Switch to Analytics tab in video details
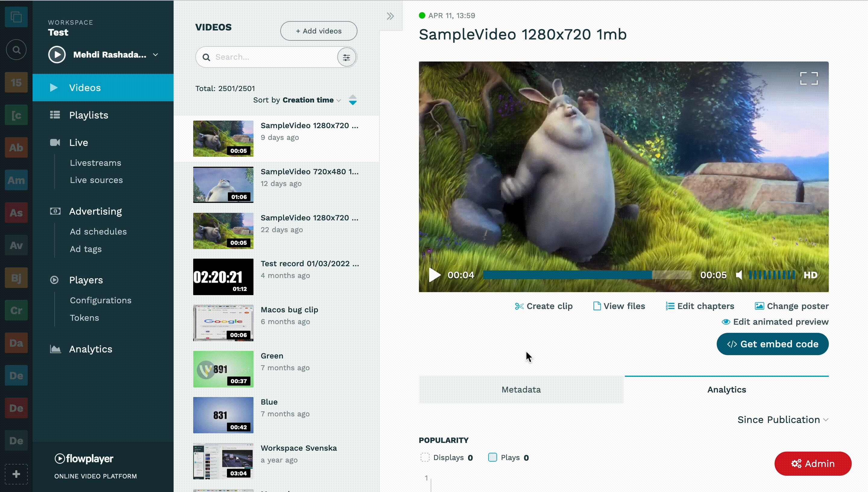The image size is (868, 492). 726,389
